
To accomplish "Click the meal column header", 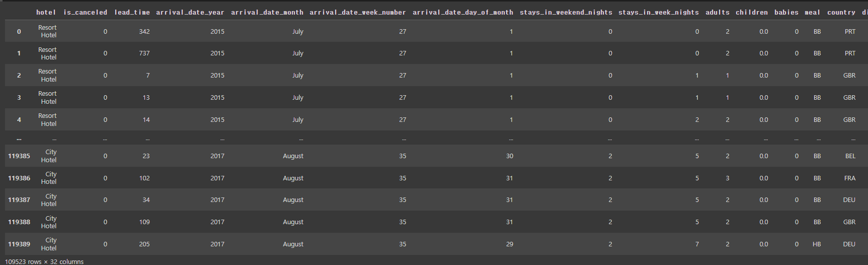I will click(x=813, y=12).
